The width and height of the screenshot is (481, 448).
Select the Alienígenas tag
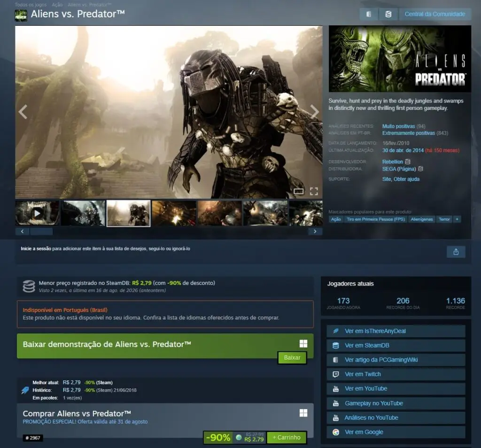(421, 219)
